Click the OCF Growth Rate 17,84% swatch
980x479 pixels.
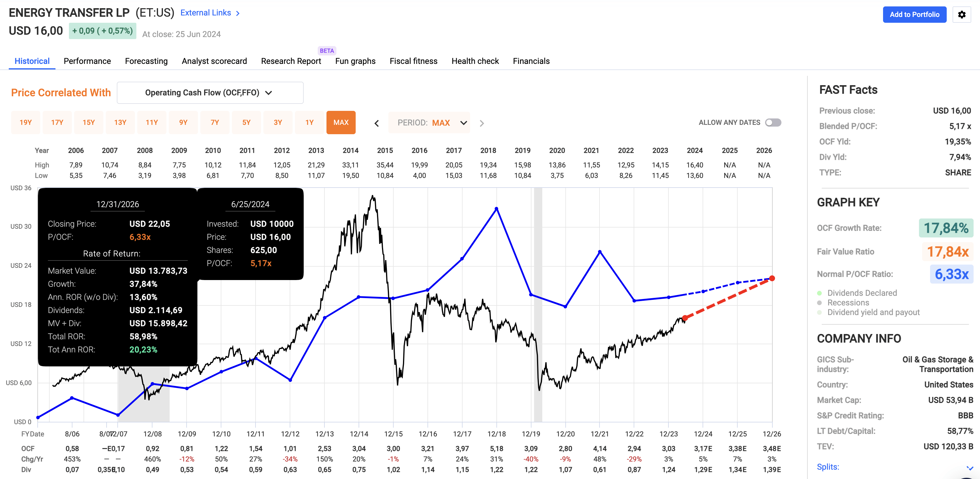tap(946, 228)
